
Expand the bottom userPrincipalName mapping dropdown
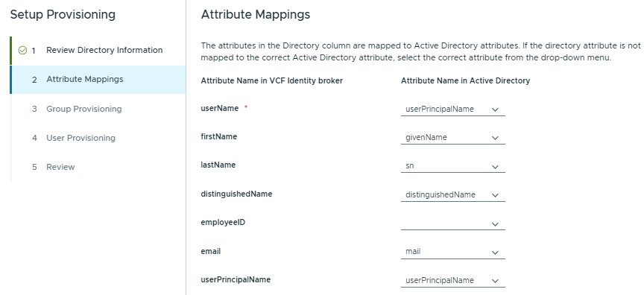click(x=452, y=281)
